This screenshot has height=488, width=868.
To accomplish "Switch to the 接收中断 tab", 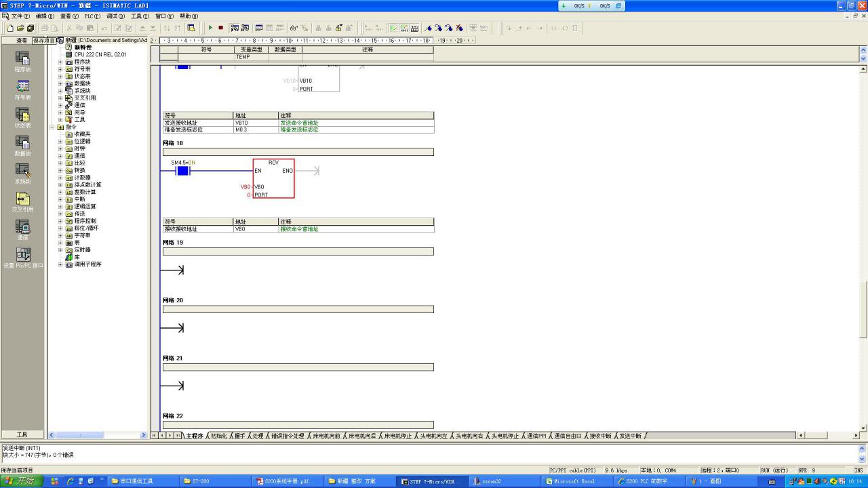I will click(600, 436).
